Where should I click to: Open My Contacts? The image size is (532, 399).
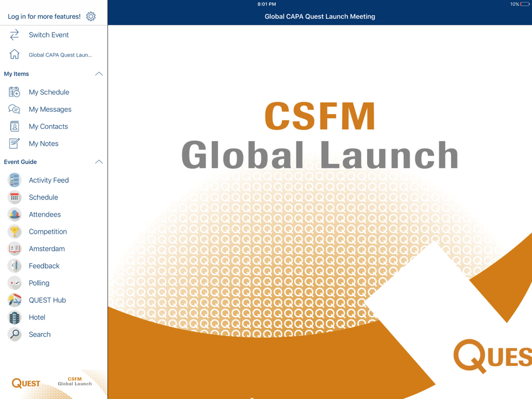(x=48, y=126)
